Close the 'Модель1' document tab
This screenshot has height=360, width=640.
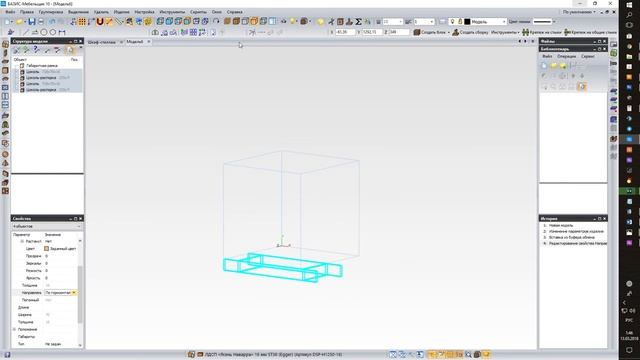(149, 42)
